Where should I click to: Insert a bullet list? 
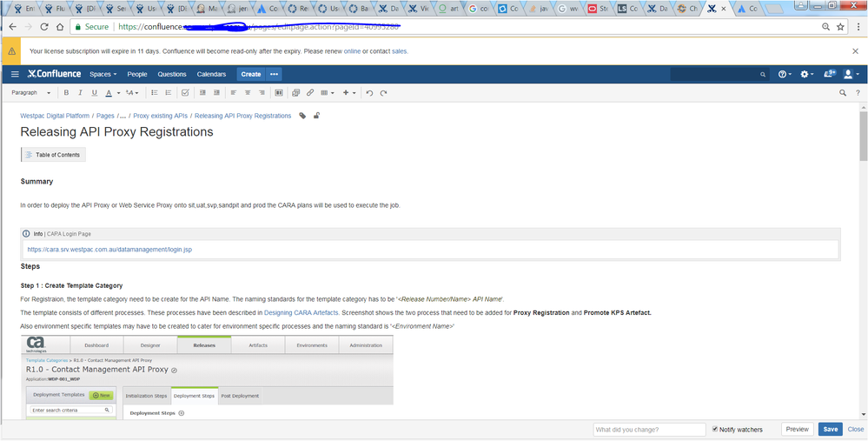(x=155, y=93)
